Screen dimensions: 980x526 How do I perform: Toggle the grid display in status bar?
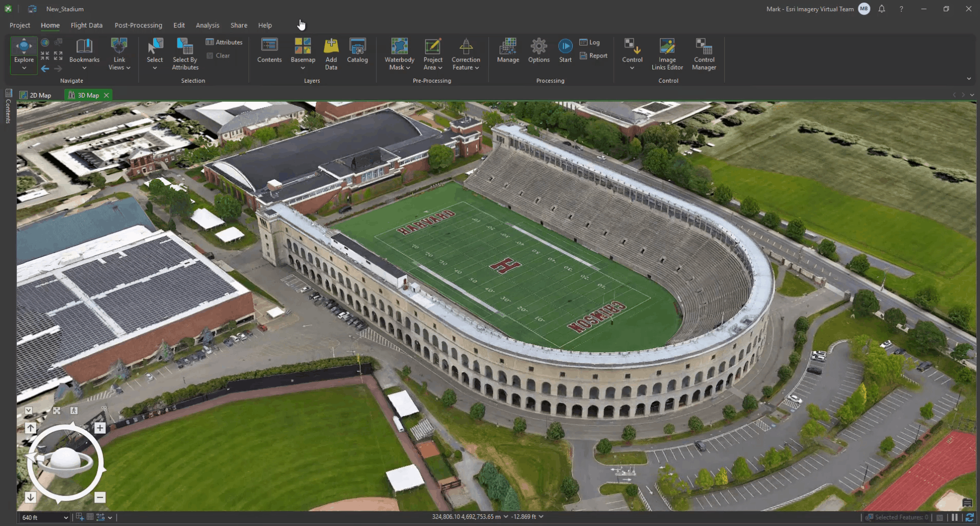click(x=90, y=517)
